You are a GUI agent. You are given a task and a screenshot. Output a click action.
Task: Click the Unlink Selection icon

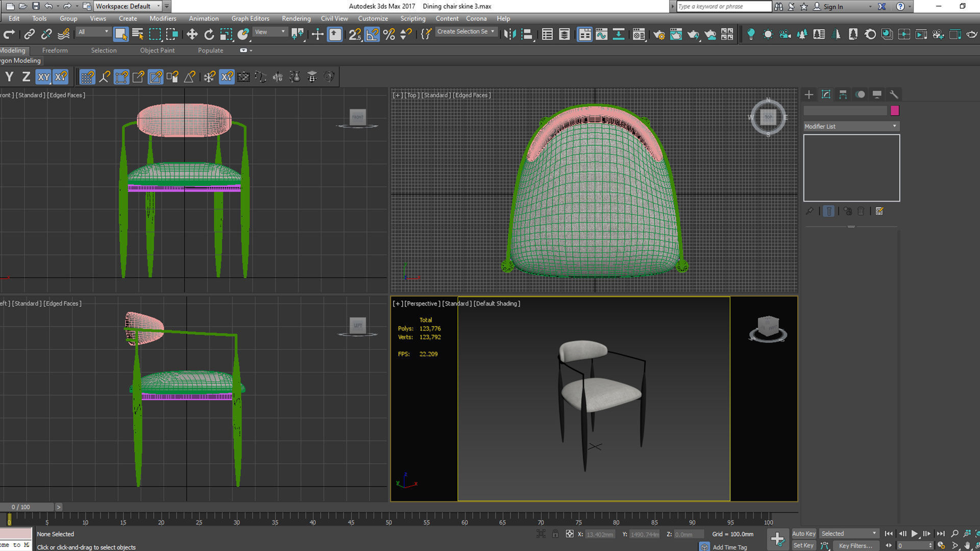click(x=46, y=34)
